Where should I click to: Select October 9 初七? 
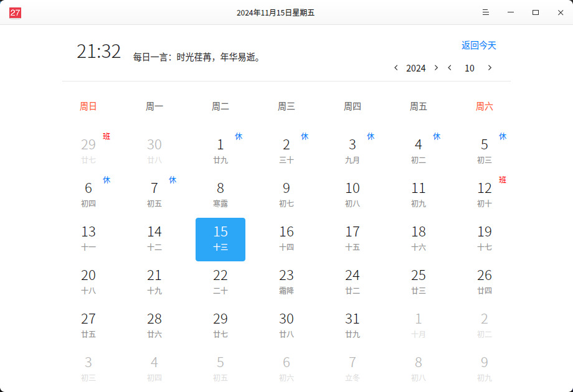click(x=286, y=195)
